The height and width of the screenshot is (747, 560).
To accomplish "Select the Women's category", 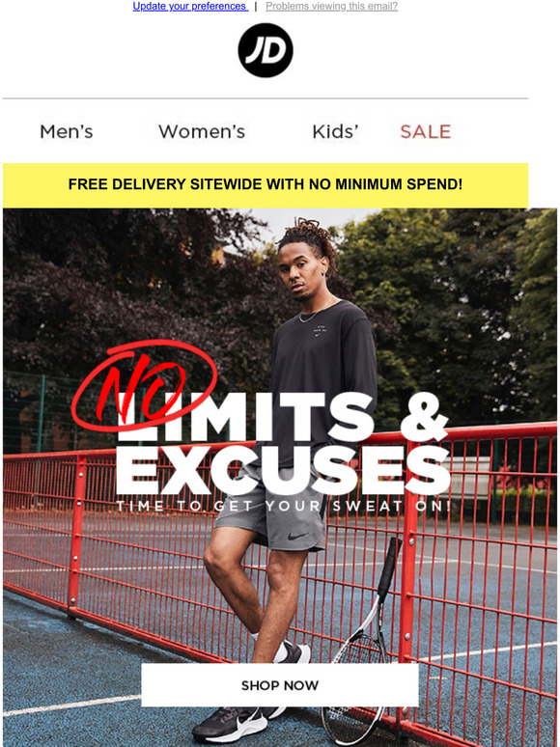I will [x=202, y=131].
